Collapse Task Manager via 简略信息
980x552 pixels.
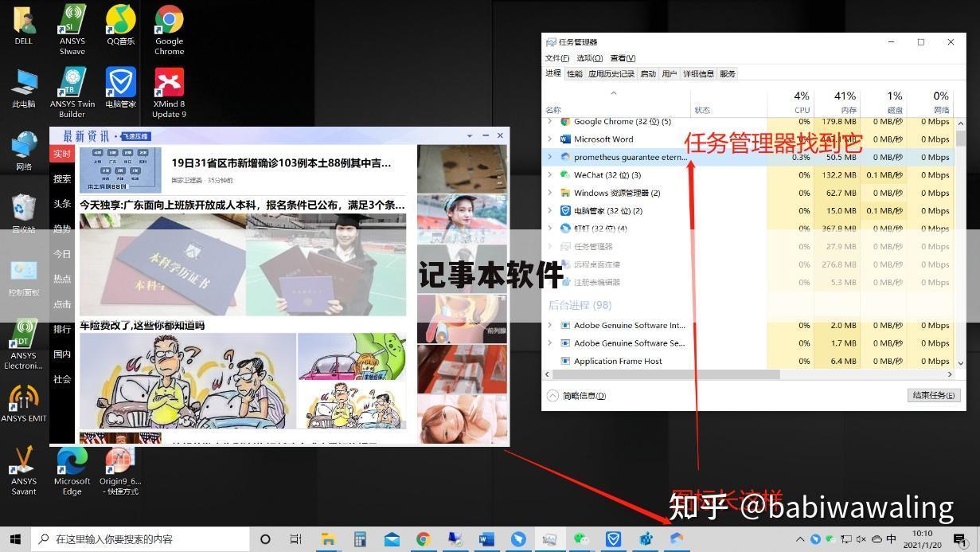point(576,396)
